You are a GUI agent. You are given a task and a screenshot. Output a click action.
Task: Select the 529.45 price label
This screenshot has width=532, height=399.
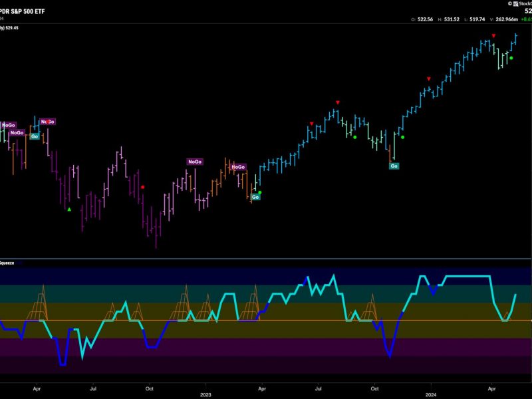tap(11, 28)
